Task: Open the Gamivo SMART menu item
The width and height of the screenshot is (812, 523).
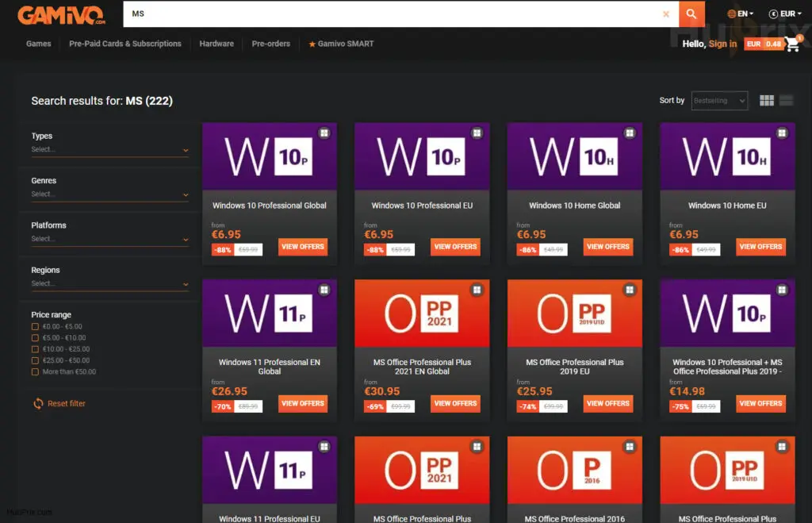Action: [x=341, y=44]
